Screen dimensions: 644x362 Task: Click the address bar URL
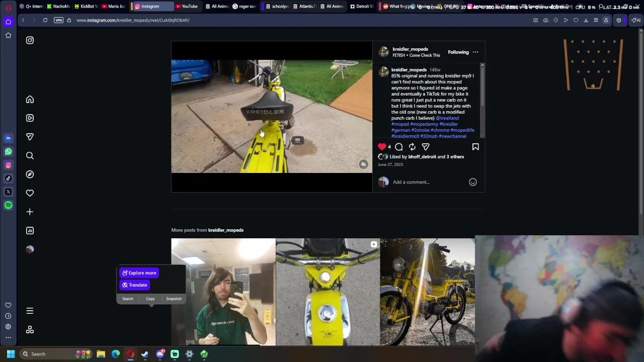[x=133, y=20]
